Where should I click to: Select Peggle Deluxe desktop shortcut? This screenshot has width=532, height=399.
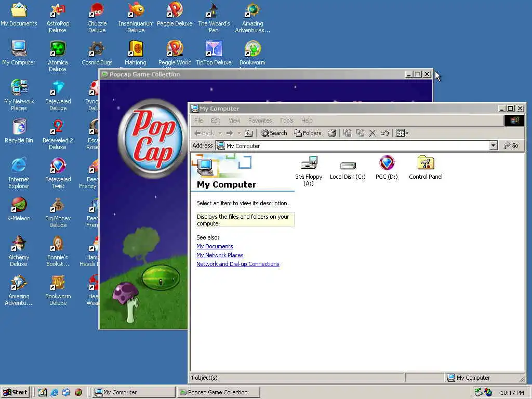coord(175,15)
